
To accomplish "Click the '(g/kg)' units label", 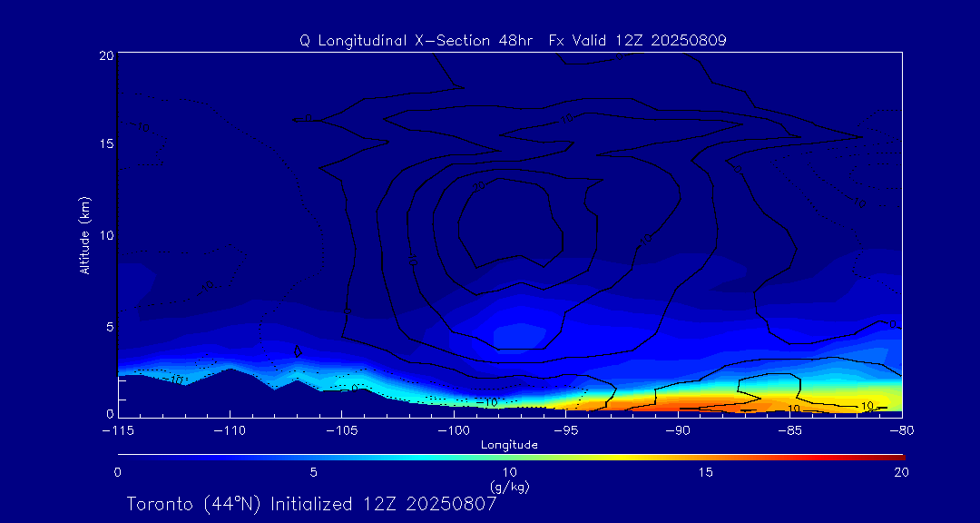I will (509, 487).
